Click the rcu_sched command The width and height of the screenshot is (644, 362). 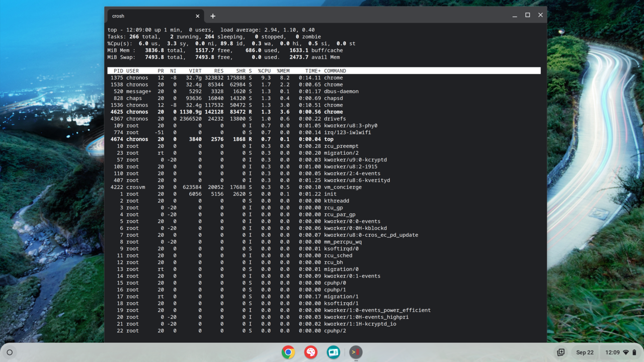[338, 255]
